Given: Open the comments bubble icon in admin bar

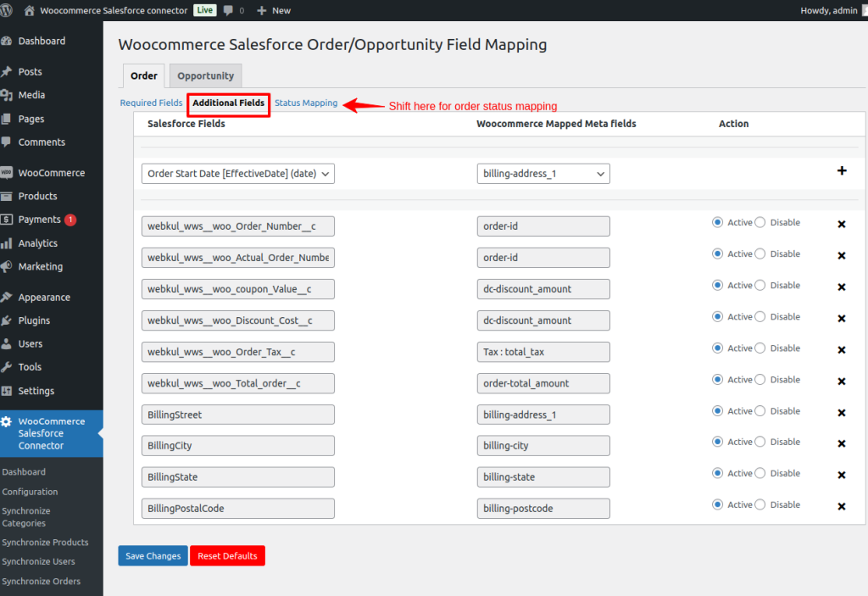Looking at the screenshot, I should tap(229, 10).
